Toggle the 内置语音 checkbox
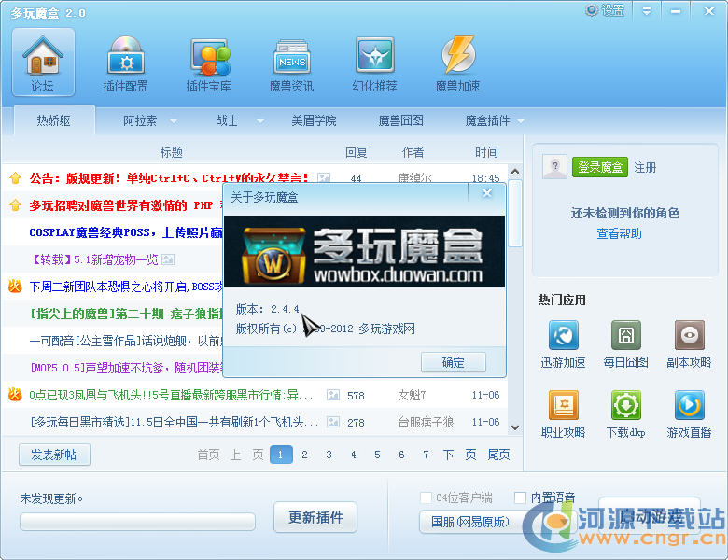 (521, 497)
